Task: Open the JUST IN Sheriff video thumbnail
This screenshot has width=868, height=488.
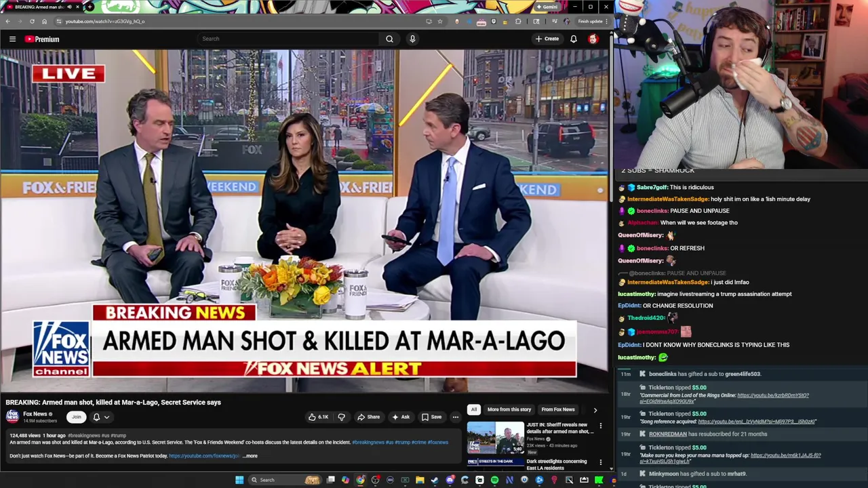Action: point(495,438)
